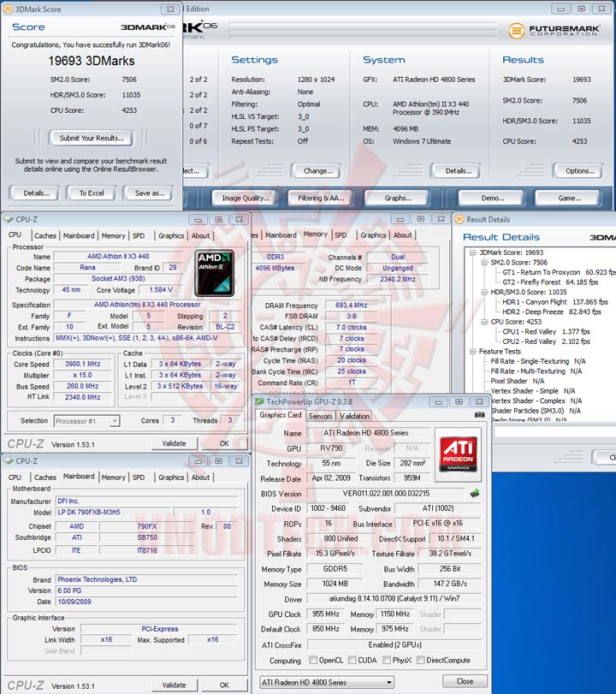The width and height of the screenshot is (616, 694).
Task: Select Fill Rate - Single-Texturing row
Action: [x=537, y=361]
